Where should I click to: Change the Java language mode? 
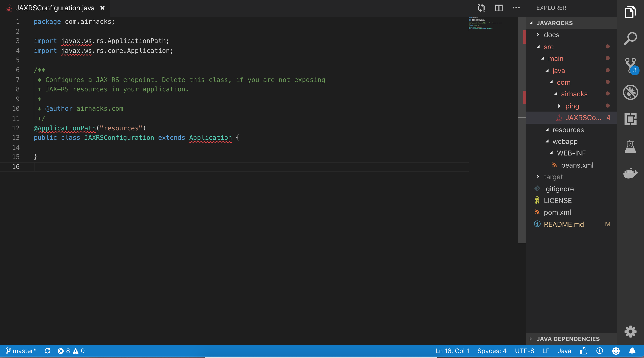[x=564, y=351]
